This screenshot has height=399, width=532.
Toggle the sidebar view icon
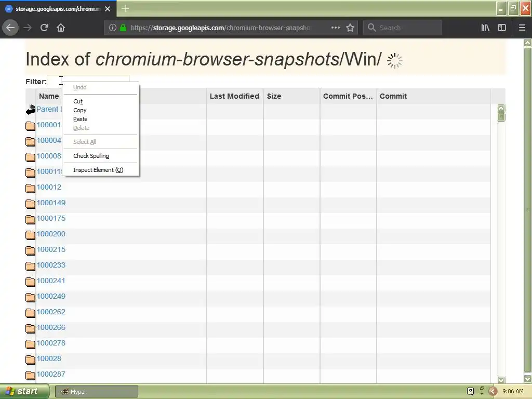click(x=502, y=28)
